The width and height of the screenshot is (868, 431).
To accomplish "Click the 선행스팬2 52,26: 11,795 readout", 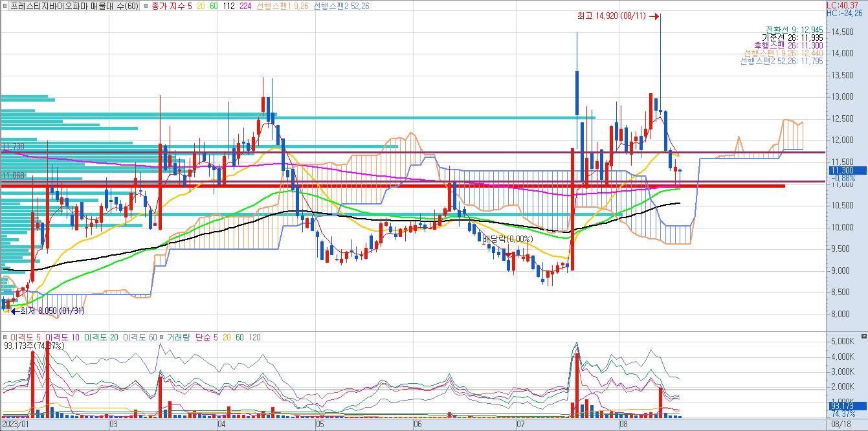I will point(782,61).
